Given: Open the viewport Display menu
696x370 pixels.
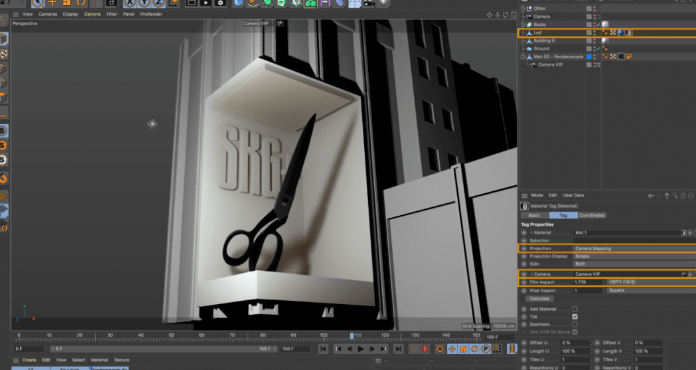Looking at the screenshot, I should pyautogui.click(x=70, y=14).
